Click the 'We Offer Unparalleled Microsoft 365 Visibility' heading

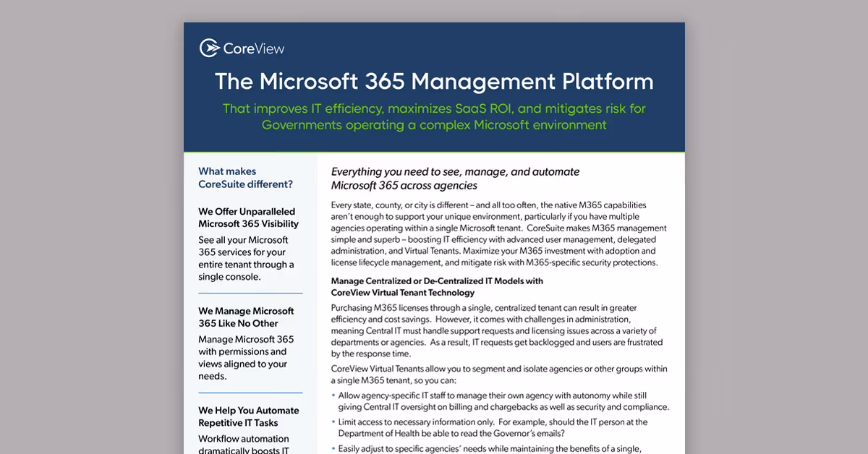click(247, 218)
